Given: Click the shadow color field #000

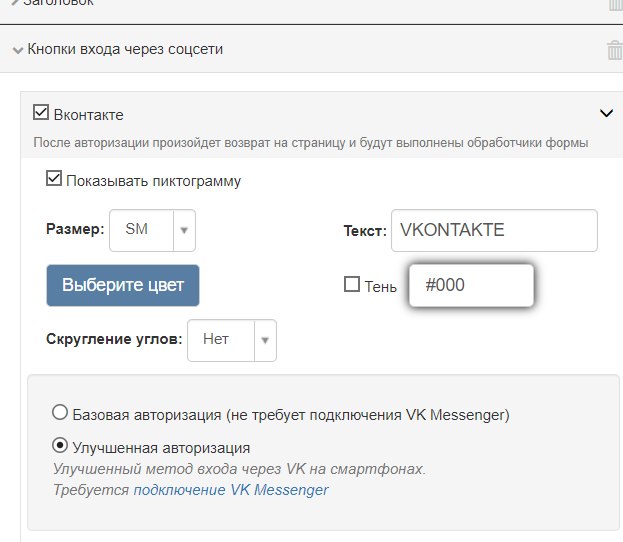Looking at the screenshot, I should tap(471, 285).
